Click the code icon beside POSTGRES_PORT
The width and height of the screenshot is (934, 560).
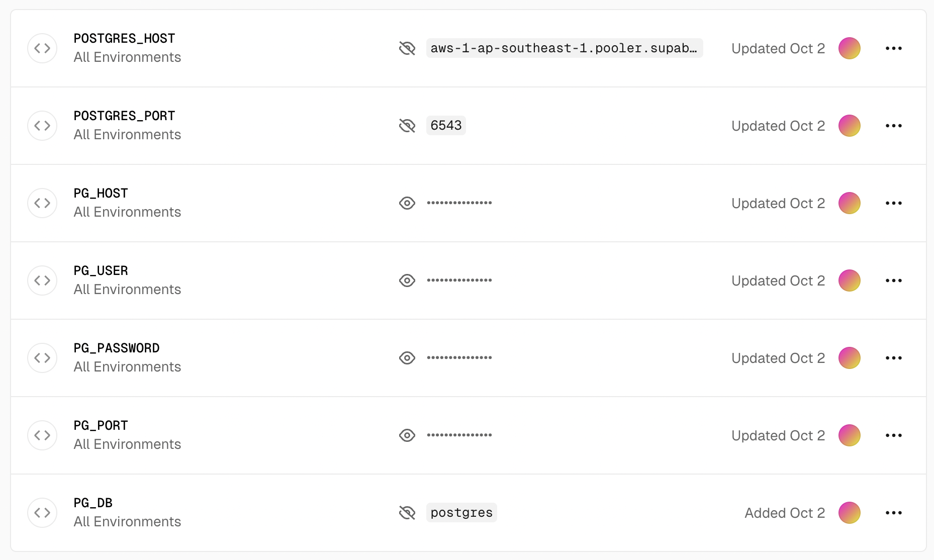42,126
